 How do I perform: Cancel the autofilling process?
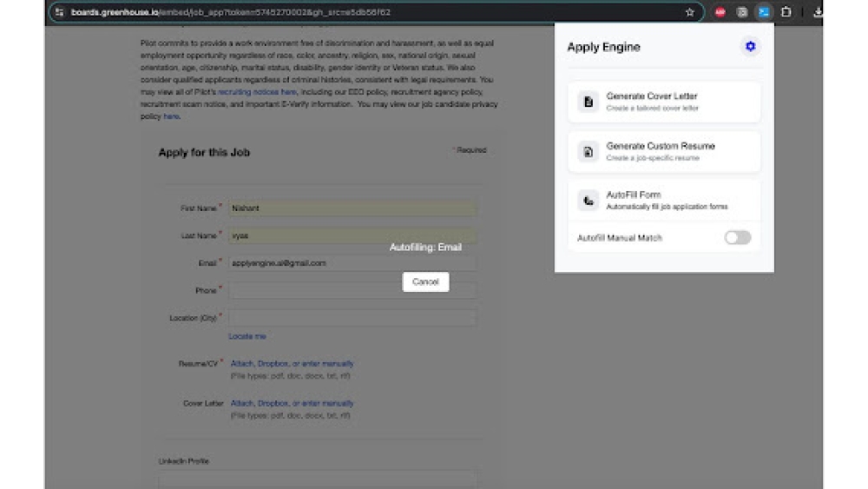pos(425,282)
